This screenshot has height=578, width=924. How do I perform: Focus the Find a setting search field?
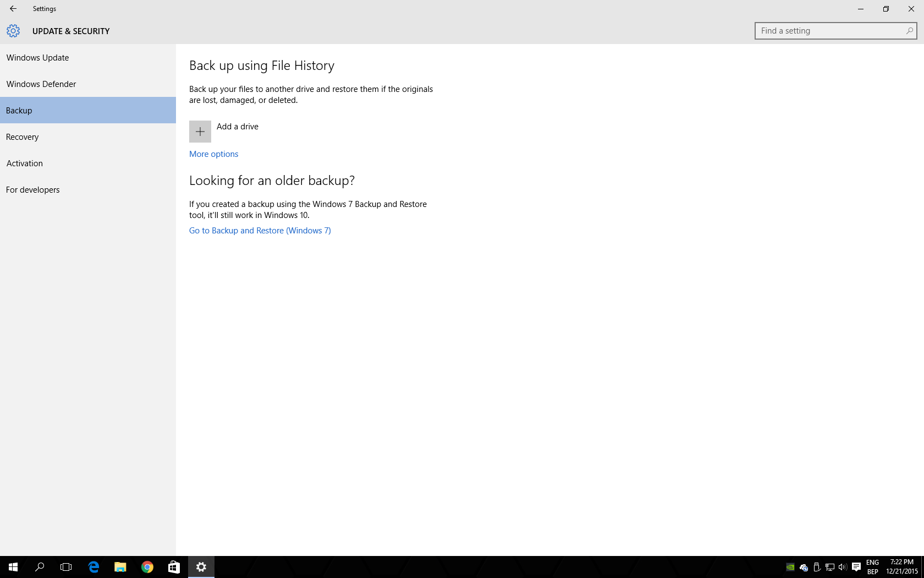tap(836, 31)
